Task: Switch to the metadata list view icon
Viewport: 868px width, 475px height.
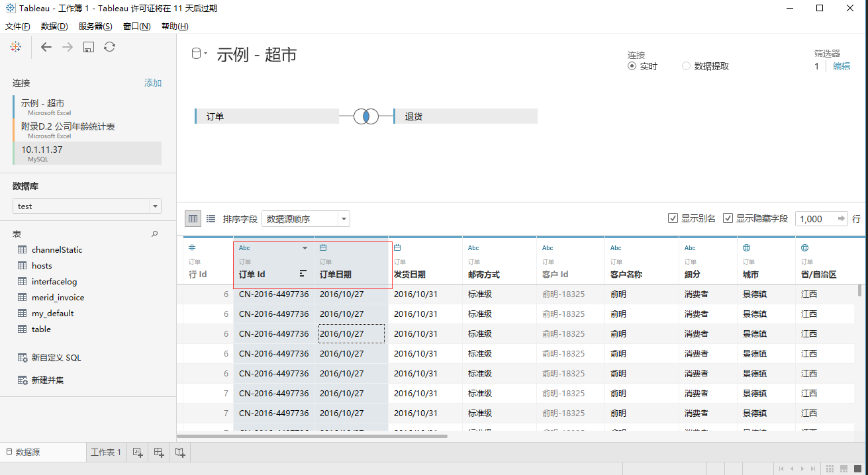Action: (211, 218)
